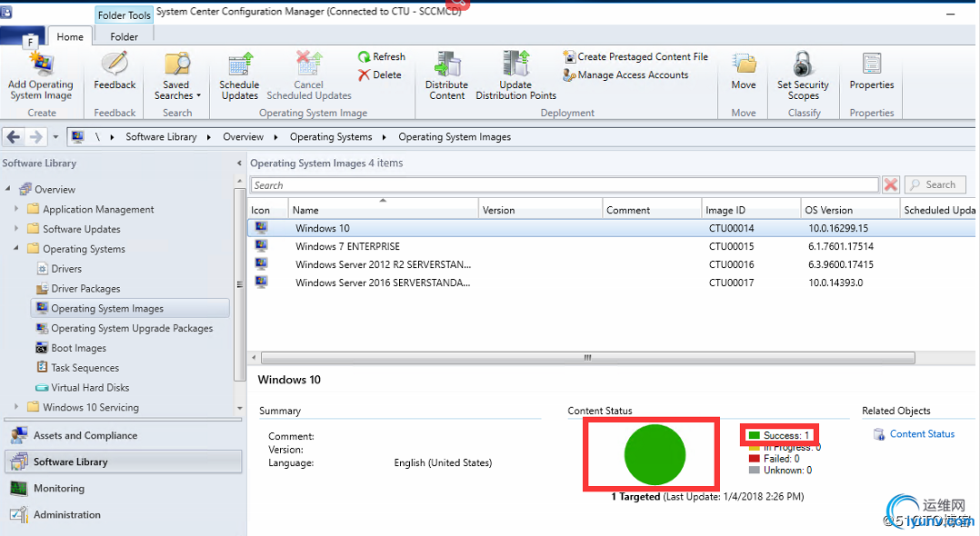Switch to the Home ribbon tab
980x536 pixels.
tap(70, 37)
